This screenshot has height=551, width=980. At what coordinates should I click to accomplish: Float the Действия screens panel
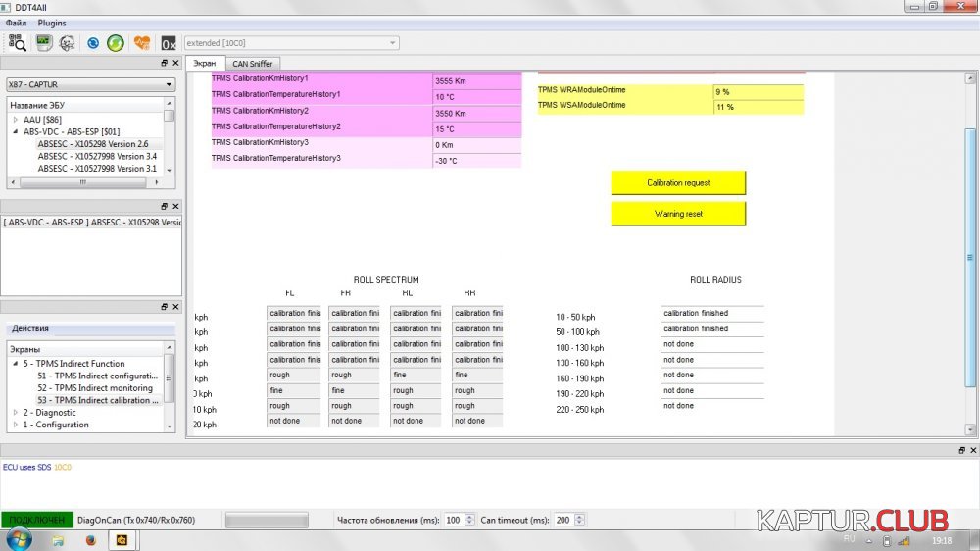[165, 307]
